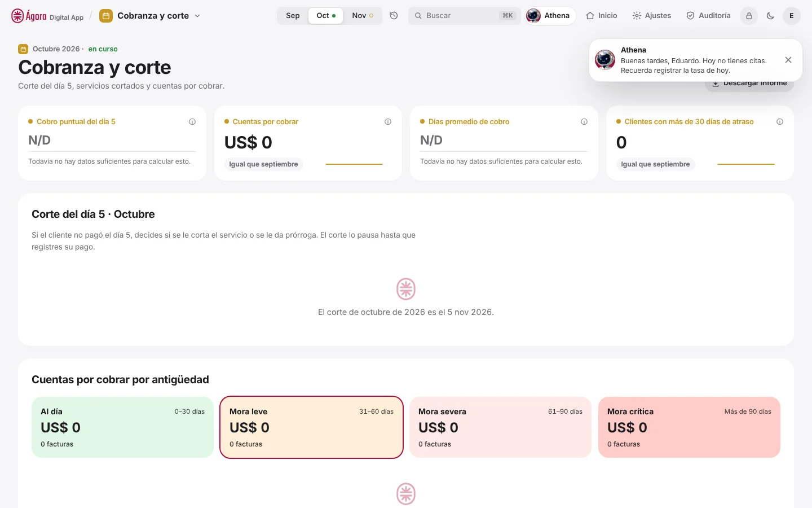Expand the Cobranza y corte dropdown
Viewport: 812px width, 508px height.
tap(150, 16)
